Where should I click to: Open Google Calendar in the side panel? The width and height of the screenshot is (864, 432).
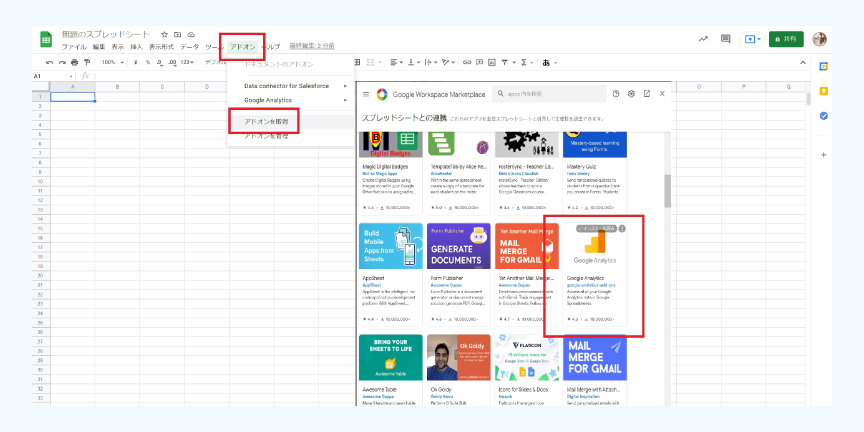[x=824, y=66]
